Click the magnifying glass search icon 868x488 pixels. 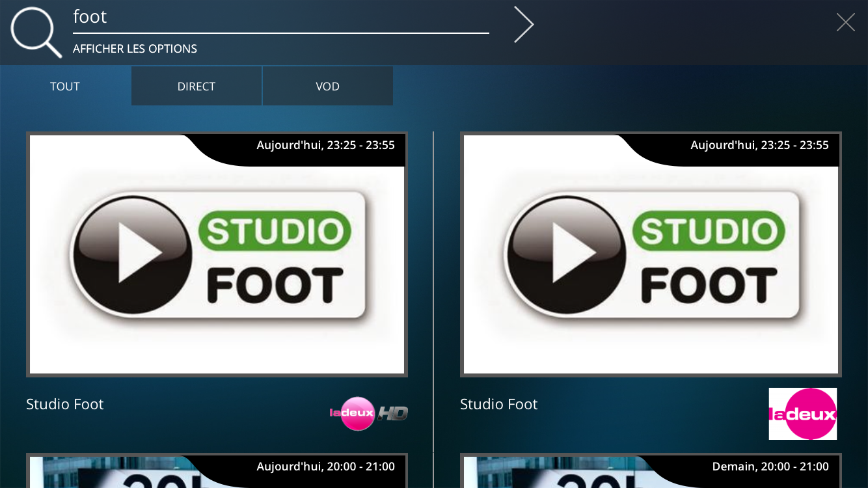(36, 31)
